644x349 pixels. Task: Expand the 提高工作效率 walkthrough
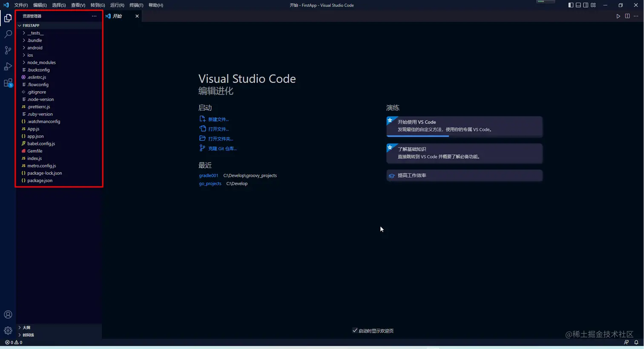click(x=464, y=176)
